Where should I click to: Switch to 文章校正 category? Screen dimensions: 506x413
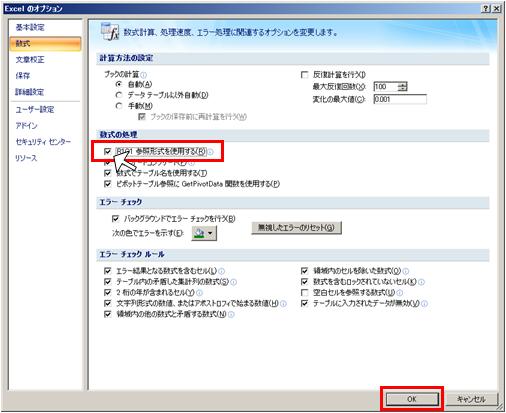pos(30,60)
